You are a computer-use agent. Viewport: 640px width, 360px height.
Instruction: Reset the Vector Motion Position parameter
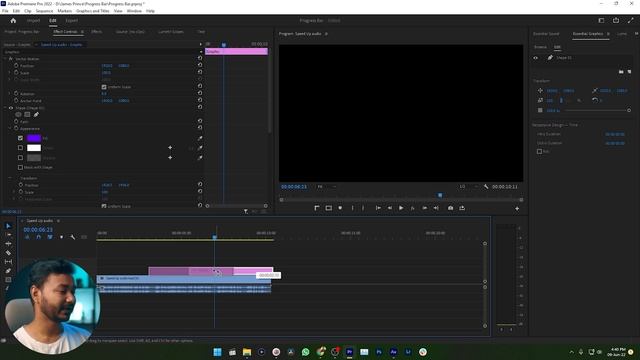(x=200, y=65)
